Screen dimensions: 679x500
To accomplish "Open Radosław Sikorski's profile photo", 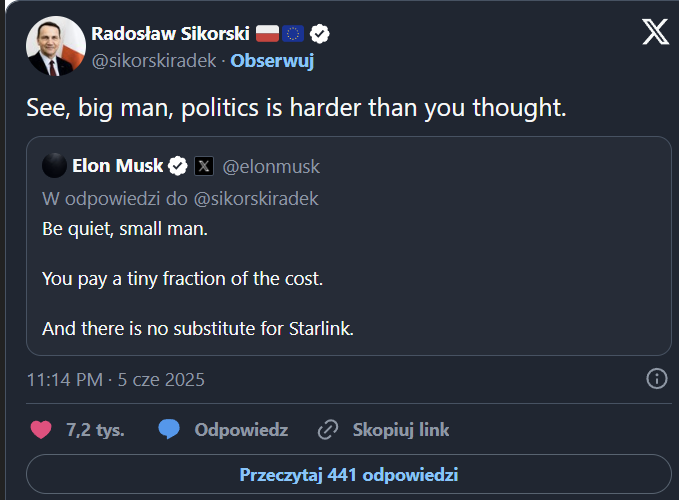I will pyautogui.click(x=56, y=46).
